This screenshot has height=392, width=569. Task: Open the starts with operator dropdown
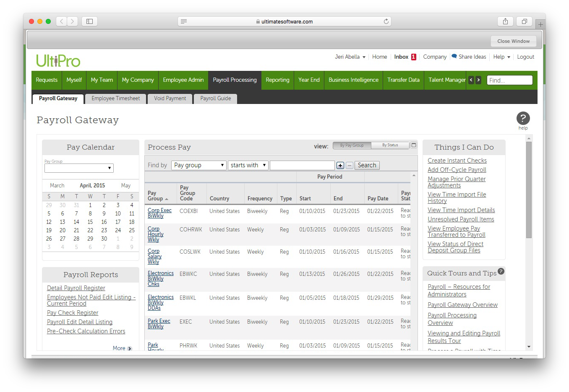[248, 165]
